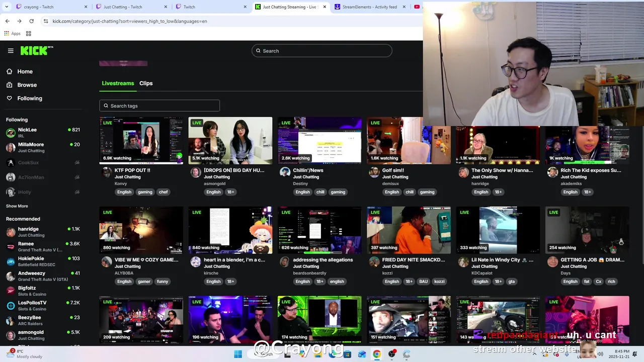Open Following page in Kick sidebar
Image resolution: width=644 pixels, height=362 pixels.
[30, 99]
